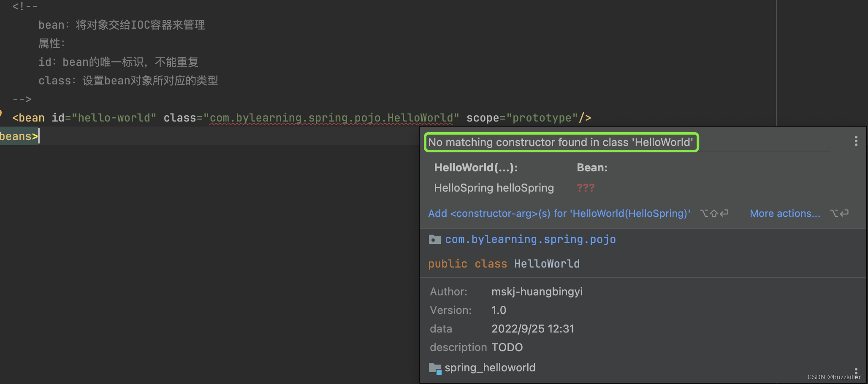
Task: Place the cursor on the closing beans tag
Action: pyautogui.click(x=19, y=136)
